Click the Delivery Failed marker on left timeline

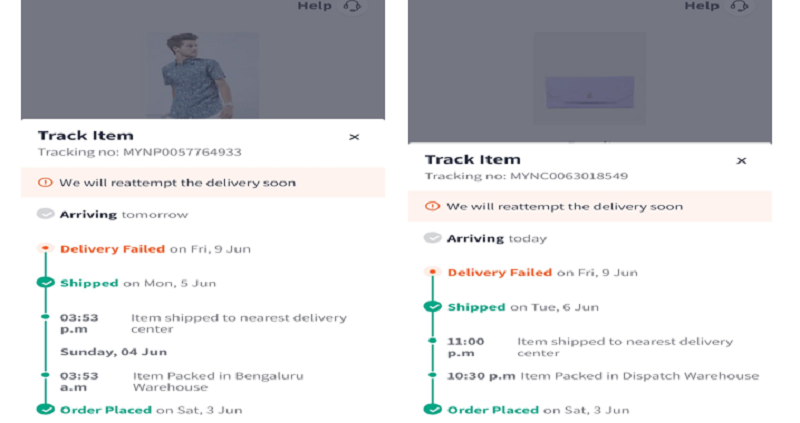(x=45, y=248)
